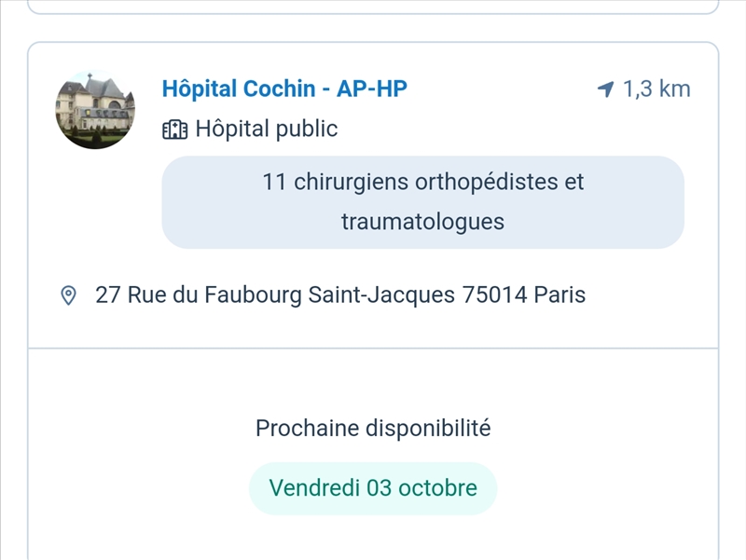Click the address 27 Rue du Faubourg Saint-Jacques

coord(340,294)
